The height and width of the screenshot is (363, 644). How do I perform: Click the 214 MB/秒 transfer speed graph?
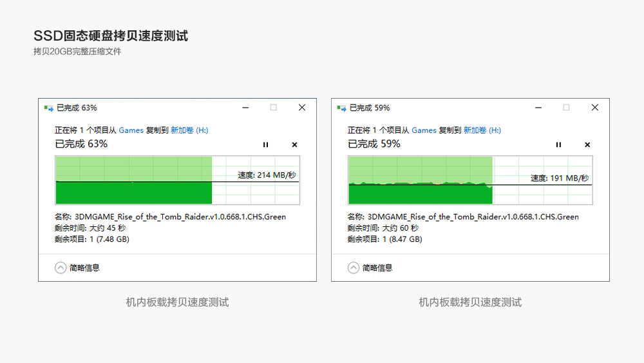(x=177, y=180)
